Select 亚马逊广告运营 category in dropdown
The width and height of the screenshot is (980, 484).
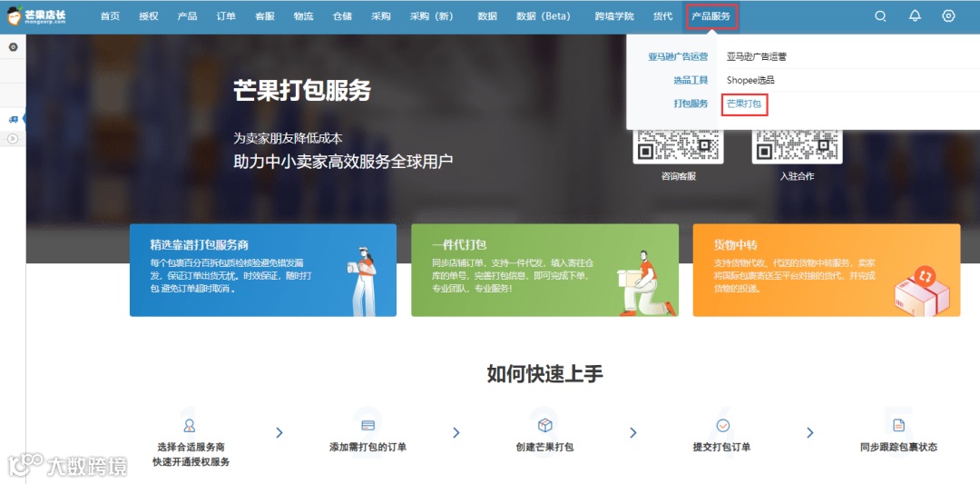[678, 57]
